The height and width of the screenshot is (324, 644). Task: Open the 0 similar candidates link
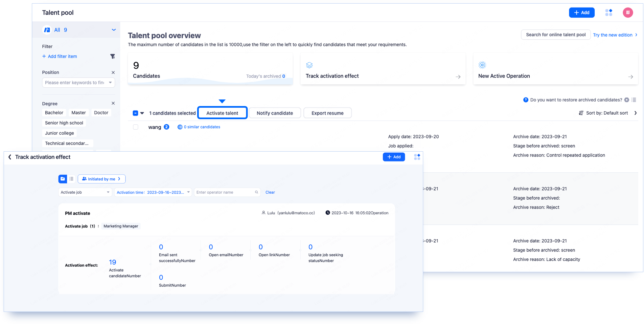point(202,127)
